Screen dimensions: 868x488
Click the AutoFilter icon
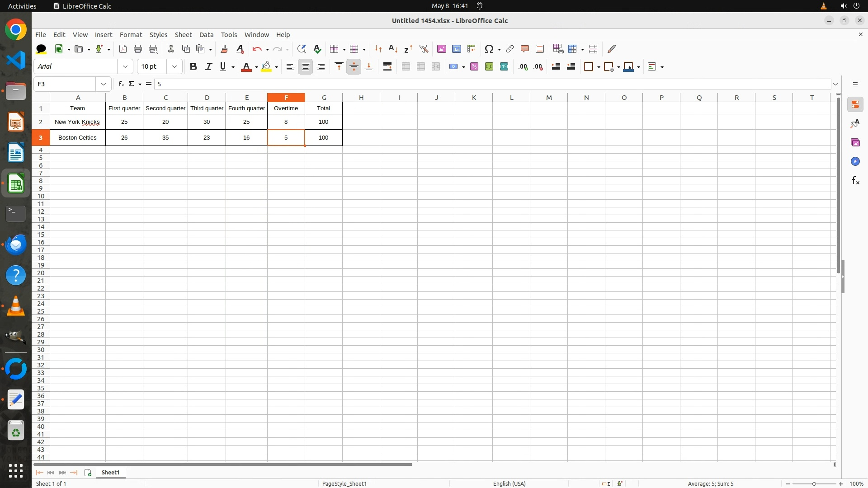click(x=424, y=49)
